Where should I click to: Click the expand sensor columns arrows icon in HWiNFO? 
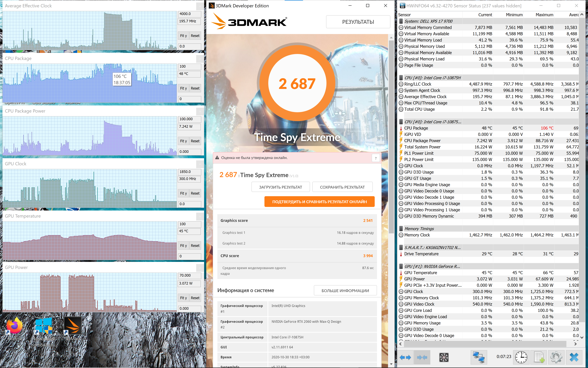click(x=405, y=357)
